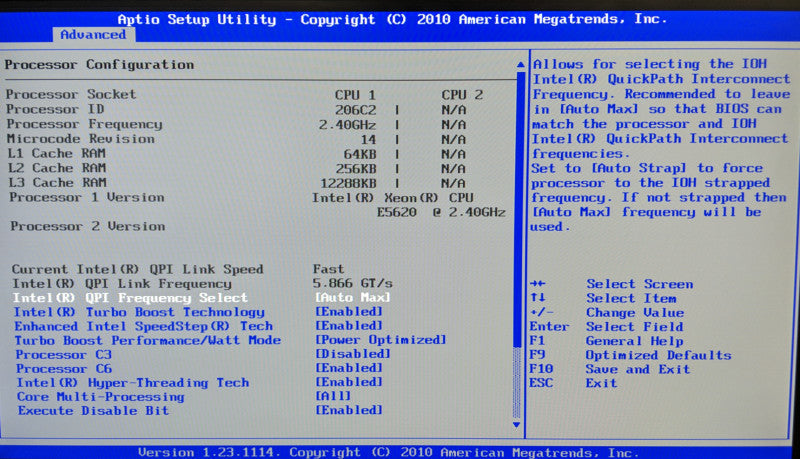Select Intel(R) Hyper-Threading Tech option
The height and width of the screenshot is (459, 800).
click(x=133, y=382)
